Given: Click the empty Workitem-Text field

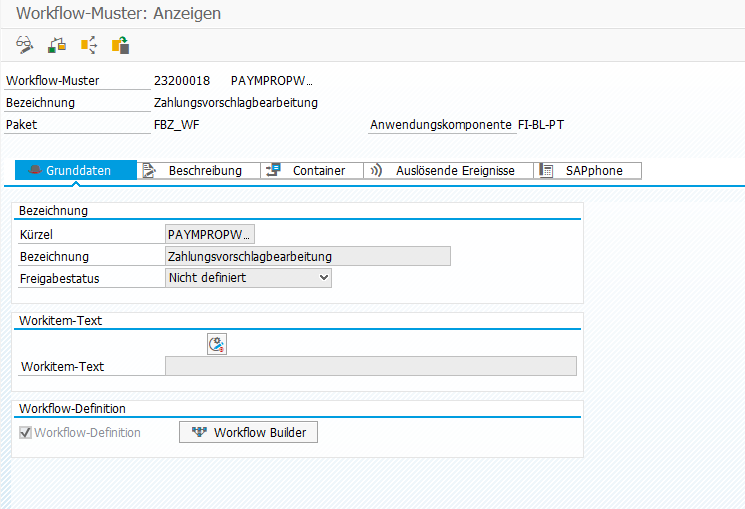Looking at the screenshot, I should [370, 366].
